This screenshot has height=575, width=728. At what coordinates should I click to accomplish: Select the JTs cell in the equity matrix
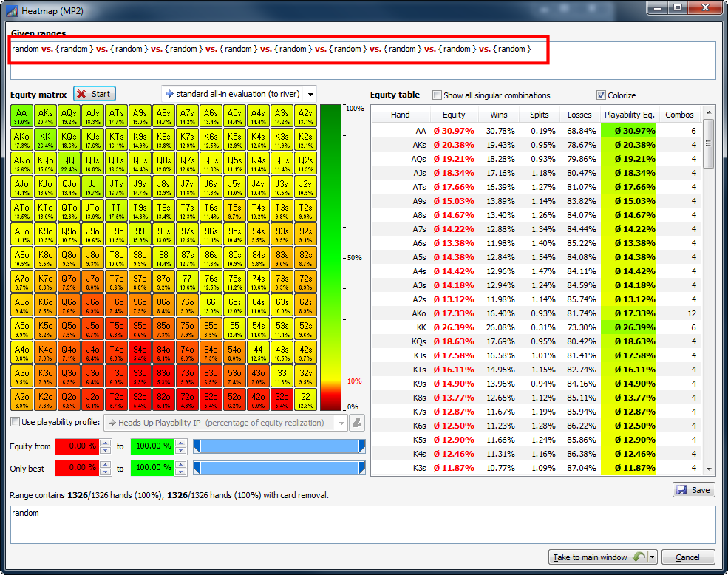116,187
